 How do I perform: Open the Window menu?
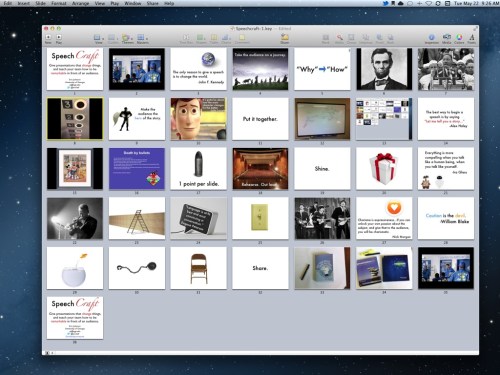pos(133,3)
